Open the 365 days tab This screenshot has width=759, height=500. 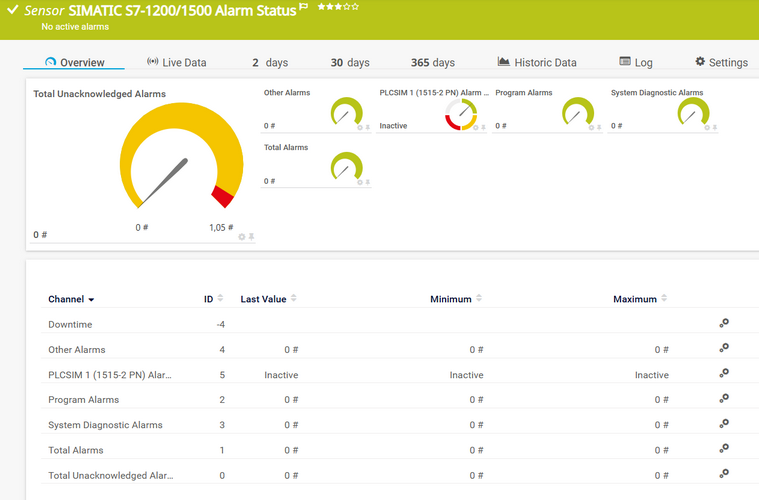(x=433, y=62)
